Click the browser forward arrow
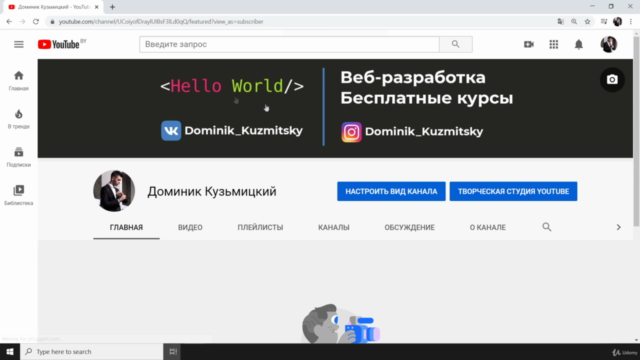 point(22,22)
